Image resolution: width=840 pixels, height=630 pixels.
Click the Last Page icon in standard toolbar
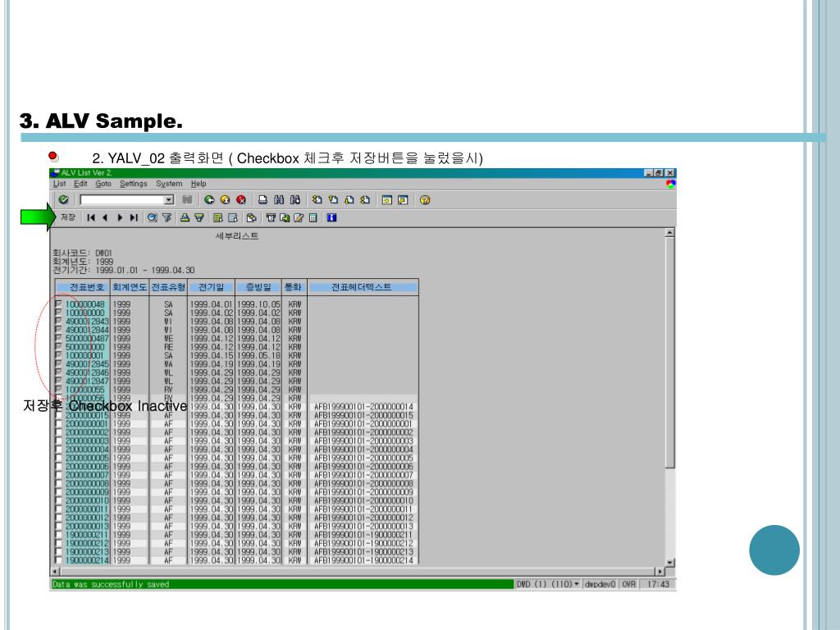(365, 200)
